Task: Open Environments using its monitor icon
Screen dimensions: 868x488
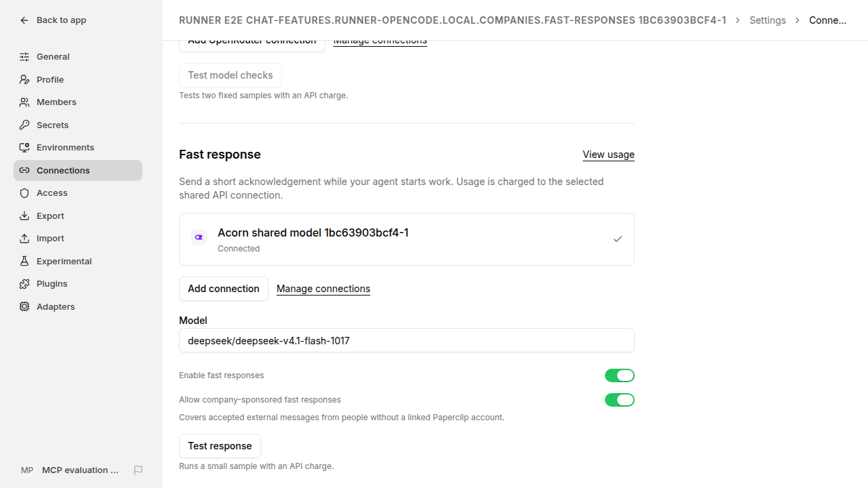Action: pos(24,148)
